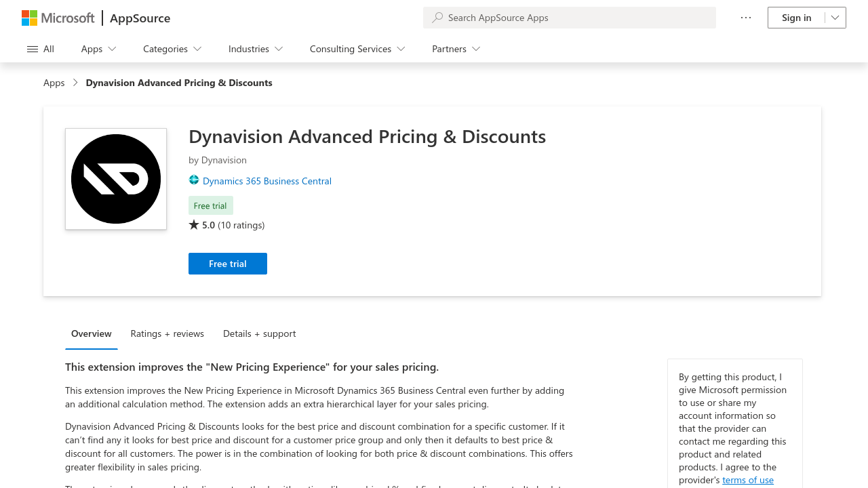Screen dimensions: 868x488
Task: Click the blue Free trial button
Action: click(x=228, y=264)
